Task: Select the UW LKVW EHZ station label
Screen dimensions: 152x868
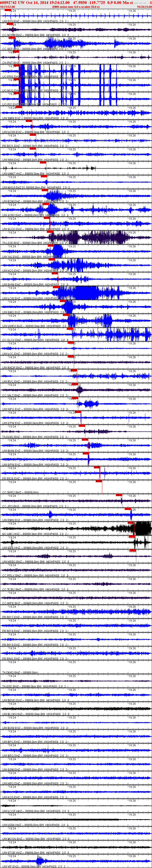Action: click(36, 132)
